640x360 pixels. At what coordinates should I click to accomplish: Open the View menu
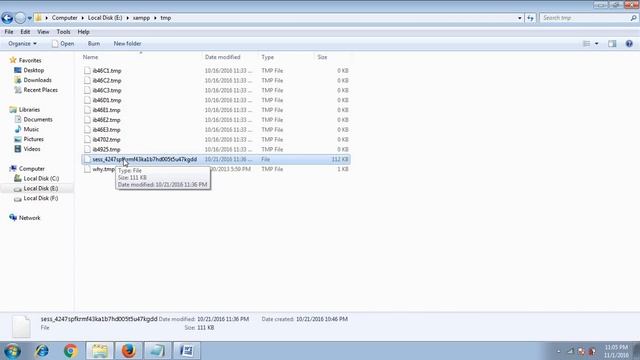coord(43,32)
